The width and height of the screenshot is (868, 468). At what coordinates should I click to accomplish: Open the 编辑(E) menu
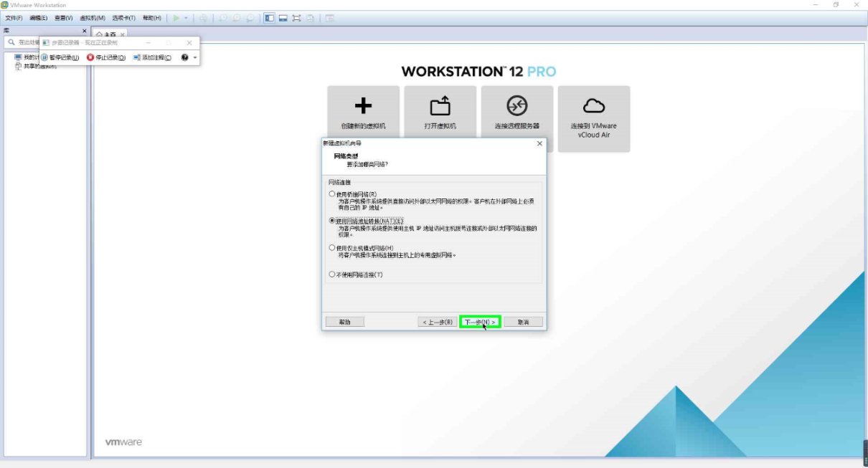(x=39, y=18)
